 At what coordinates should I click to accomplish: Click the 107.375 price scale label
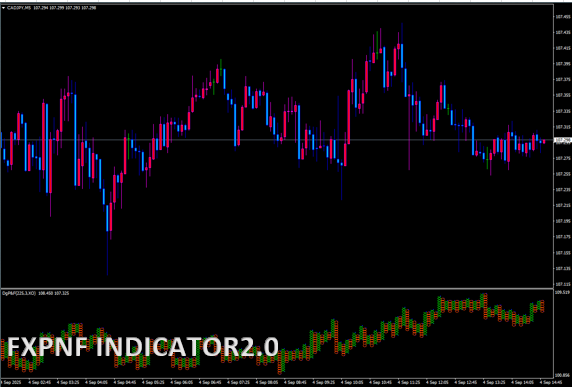coord(562,79)
